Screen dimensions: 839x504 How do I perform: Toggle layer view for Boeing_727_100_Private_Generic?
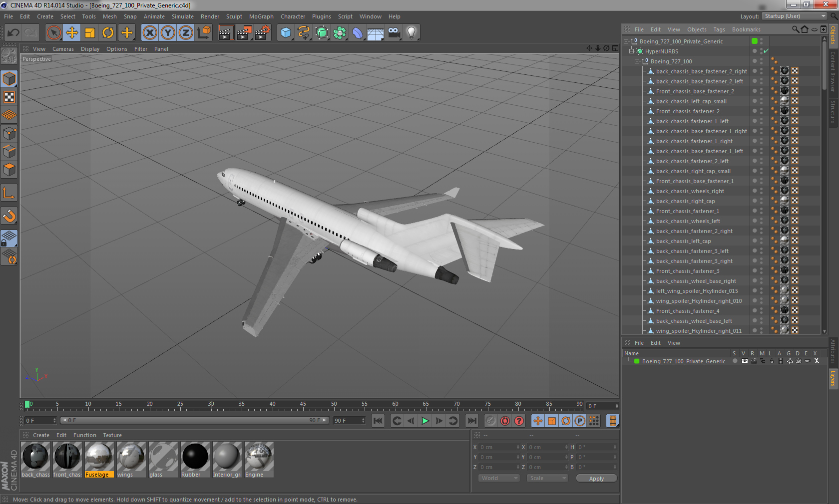coord(745,361)
